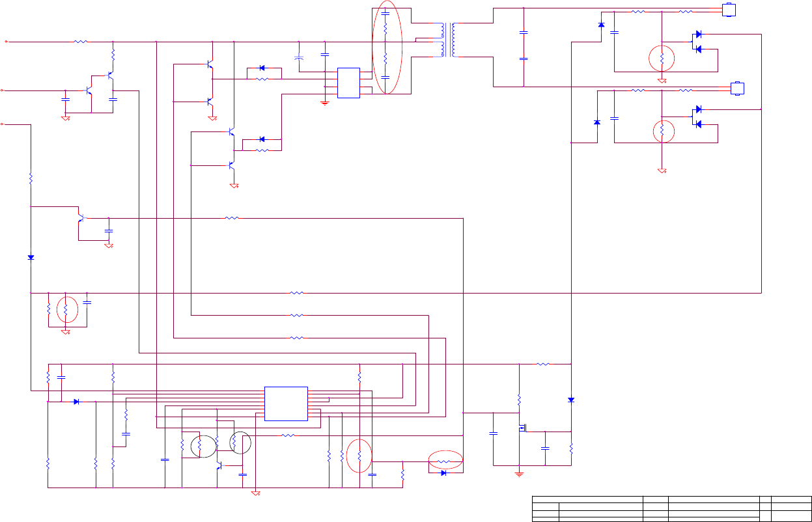Select the diode below the circled bottom resistor
The image size is (812, 522).
443,473
